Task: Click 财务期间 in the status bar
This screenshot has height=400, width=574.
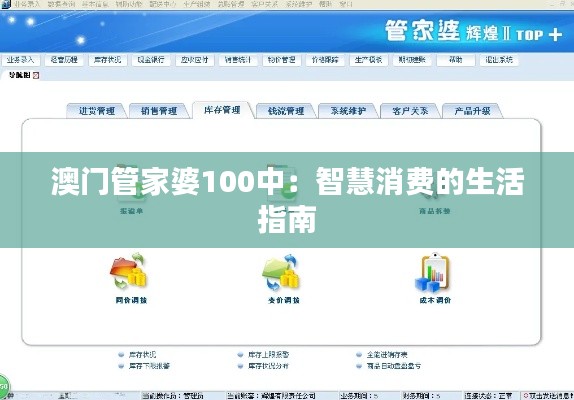Action: [x=421, y=396]
